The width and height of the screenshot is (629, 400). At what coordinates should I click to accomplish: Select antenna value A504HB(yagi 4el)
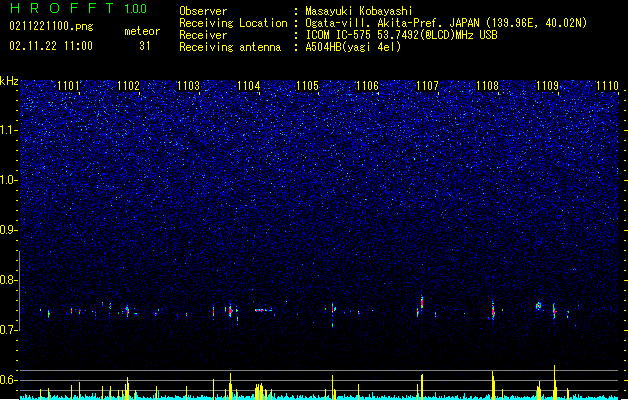click(x=353, y=47)
